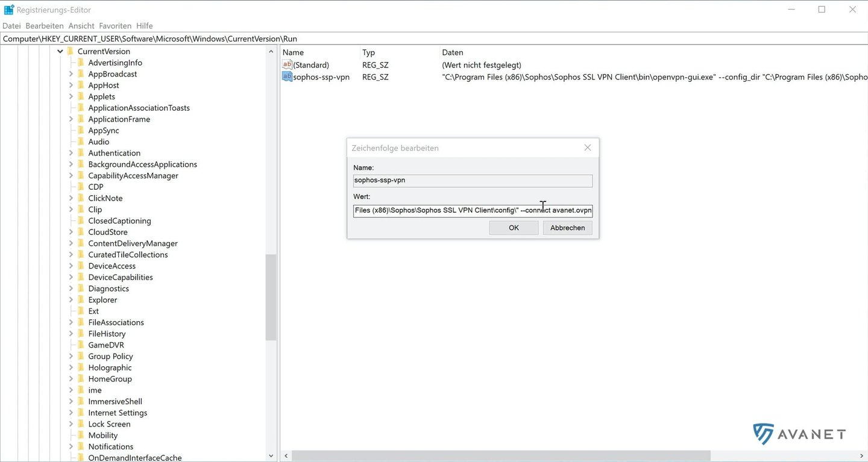Open the Favoriten menu
Viewport: 868px width, 462px height.
point(115,26)
